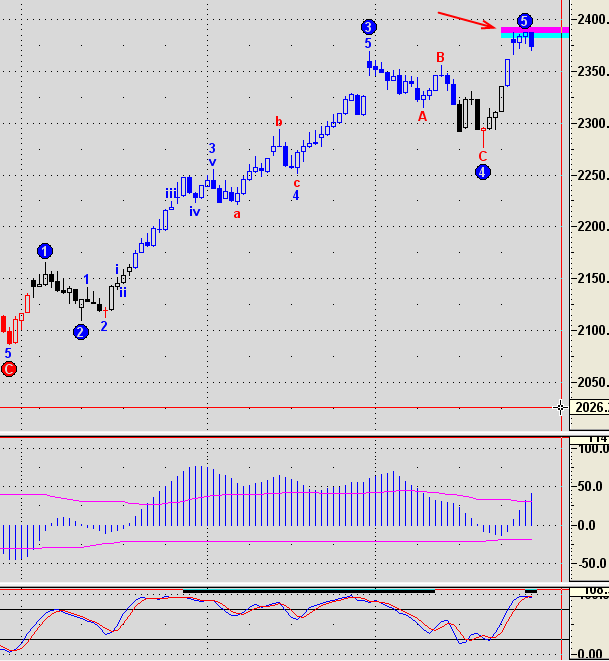Select the red capital B wave label

pyautogui.click(x=440, y=57)
